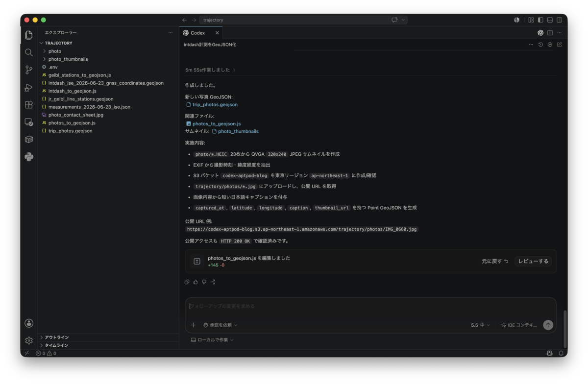This screenshot has width=588, height=384.
Task: Click the cube-shaped container icon in activity bar
Action: (29, 140)
